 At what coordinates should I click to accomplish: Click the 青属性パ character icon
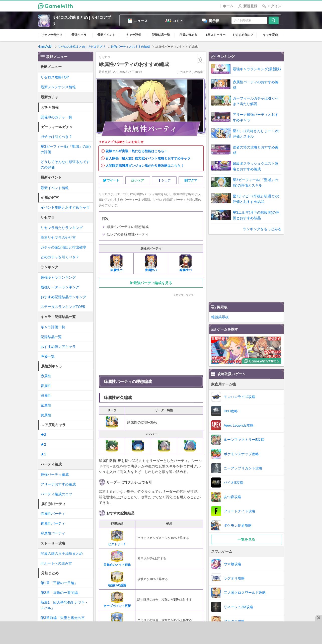tap(151, 261)
